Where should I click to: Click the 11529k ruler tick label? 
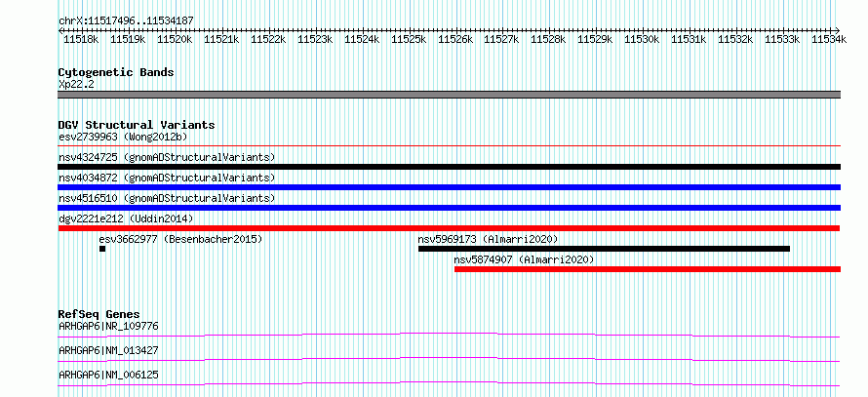[596, 39]
